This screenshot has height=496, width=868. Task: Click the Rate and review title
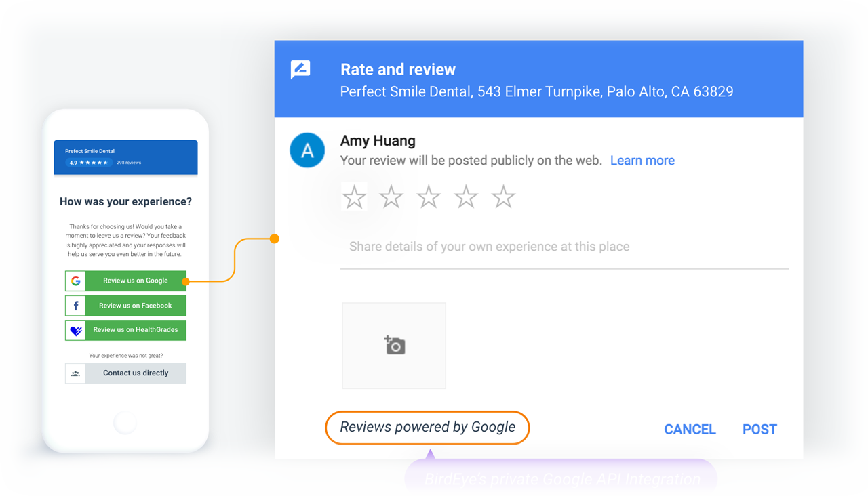point(398,70)
